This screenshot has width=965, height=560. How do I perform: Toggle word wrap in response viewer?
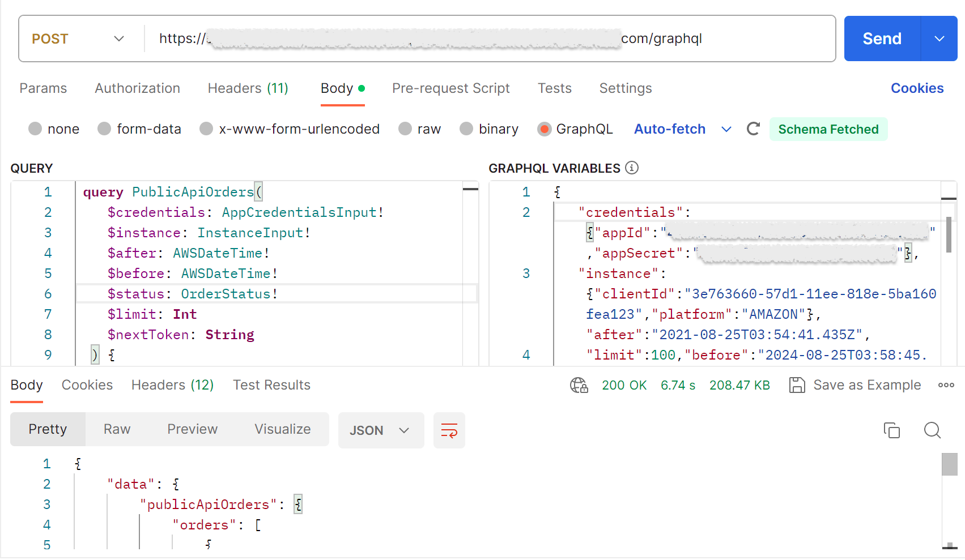pos(449,431)
